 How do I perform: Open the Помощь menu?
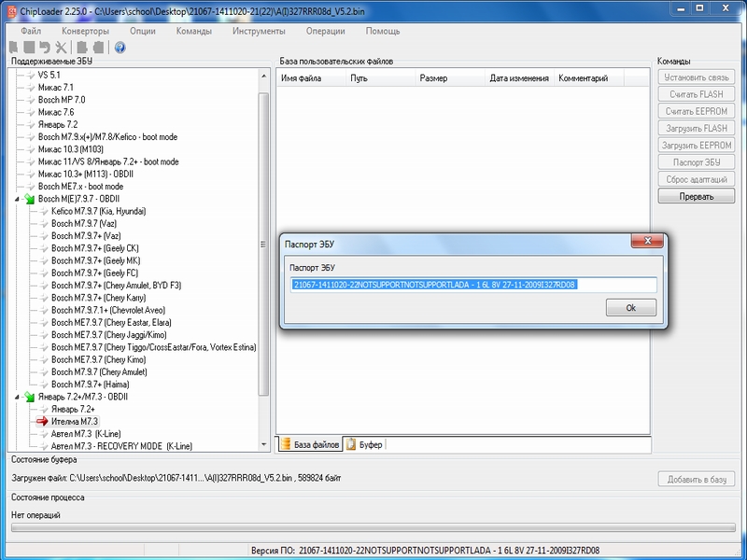coord(383,30)
